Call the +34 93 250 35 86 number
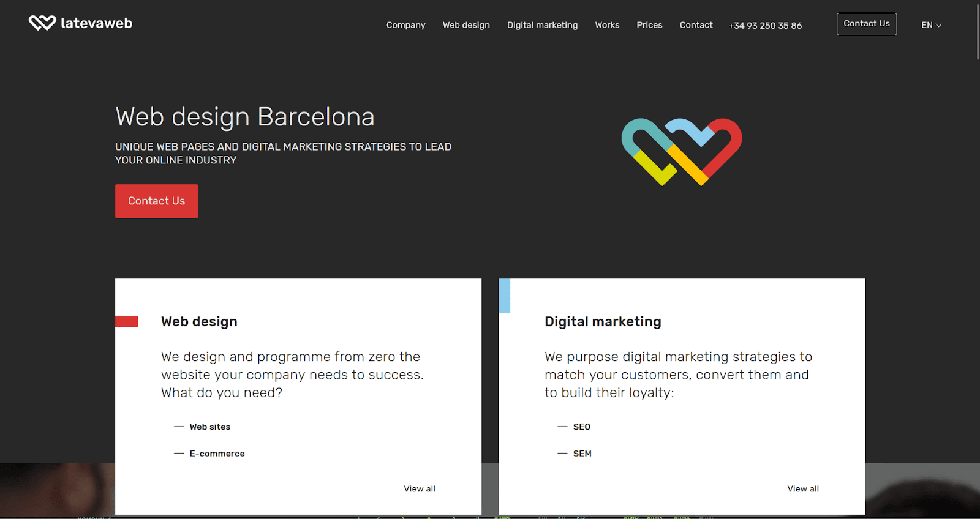This screenshot has width=980, height=519. [x=764, y=26]
